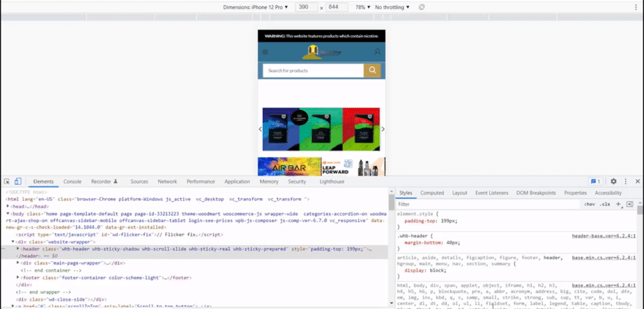Image resolution: width=644 pixels, height=309 pixels.
Task: Expand the head element node
Action: coord(8,207)
